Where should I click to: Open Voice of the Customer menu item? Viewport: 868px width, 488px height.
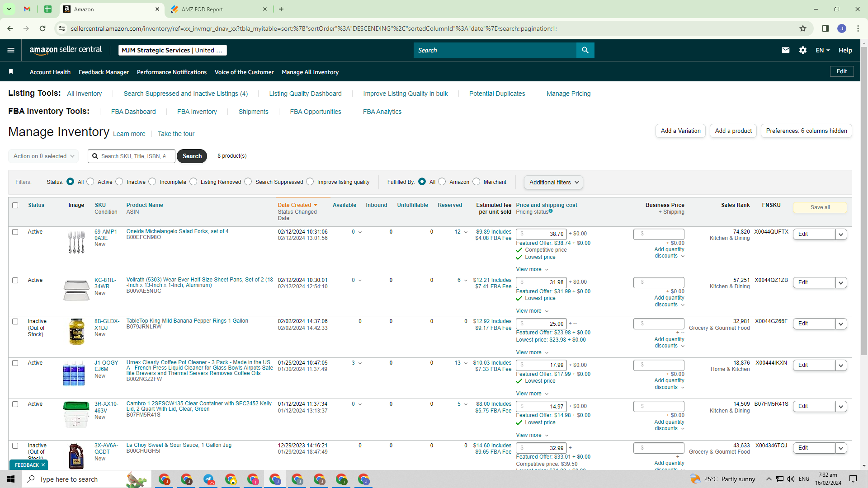point(244,72)
